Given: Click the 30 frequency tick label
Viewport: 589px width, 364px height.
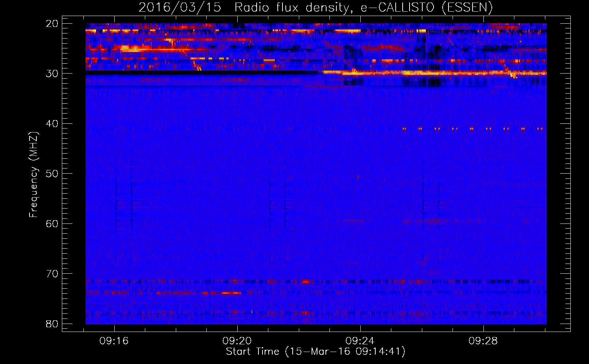Looking at the screenshot, I should 52,74.
